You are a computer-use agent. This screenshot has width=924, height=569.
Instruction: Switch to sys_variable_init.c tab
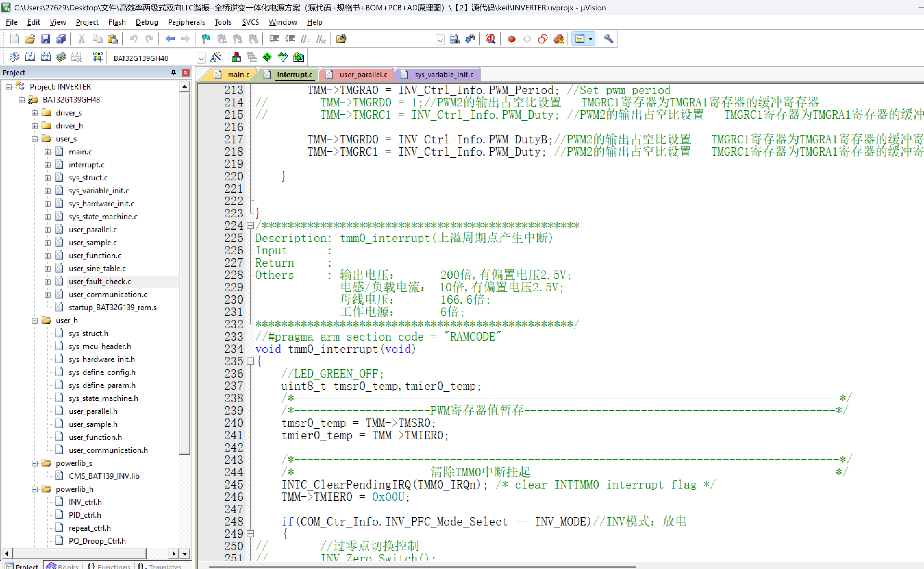(439, 75)
